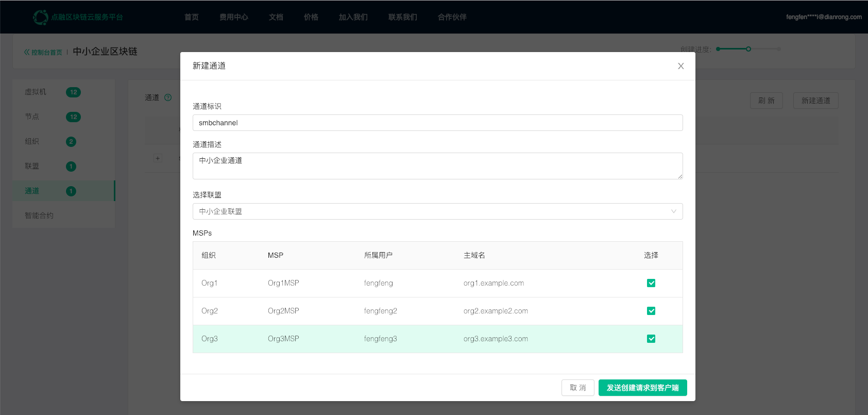Click the Org3MSP cell
This screenshot has width=868, height=415.
[x=283, y=339]
